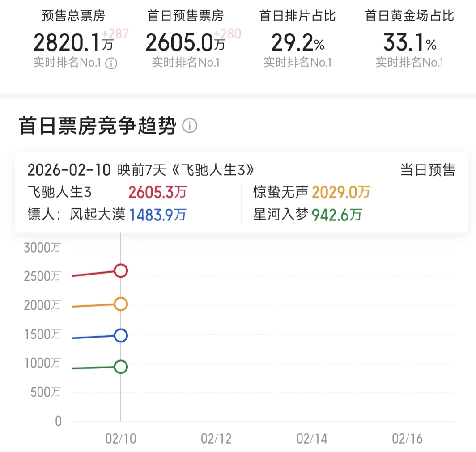Screen dimensions: 476x452
Task: Click the 1000万 y-axis label
Action: pyautogui.click(x=42, y=363)
